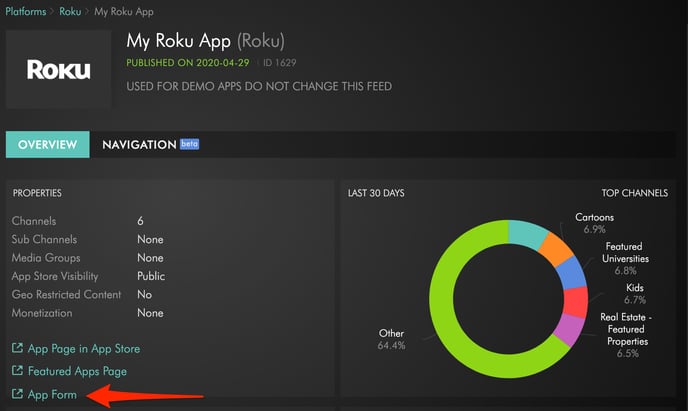Select the blue Kids chart segment

click(x=574, y=274)
